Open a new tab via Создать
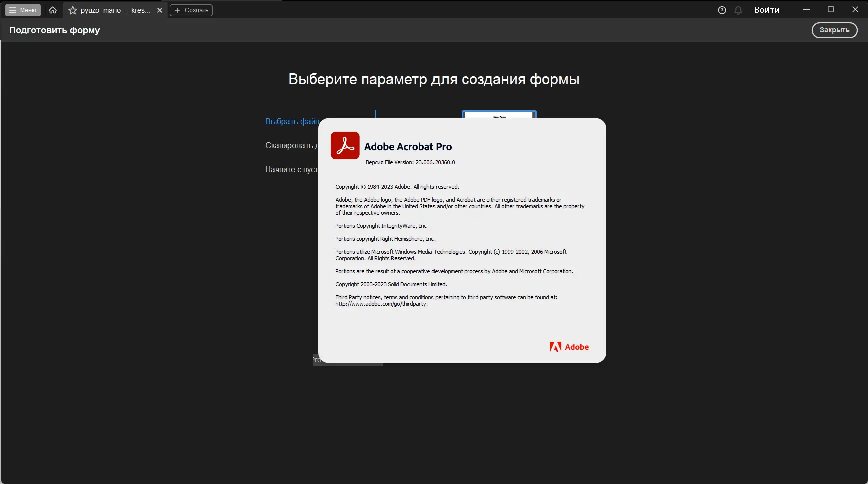This screenshot has height=484, width=868. [192, 10]
